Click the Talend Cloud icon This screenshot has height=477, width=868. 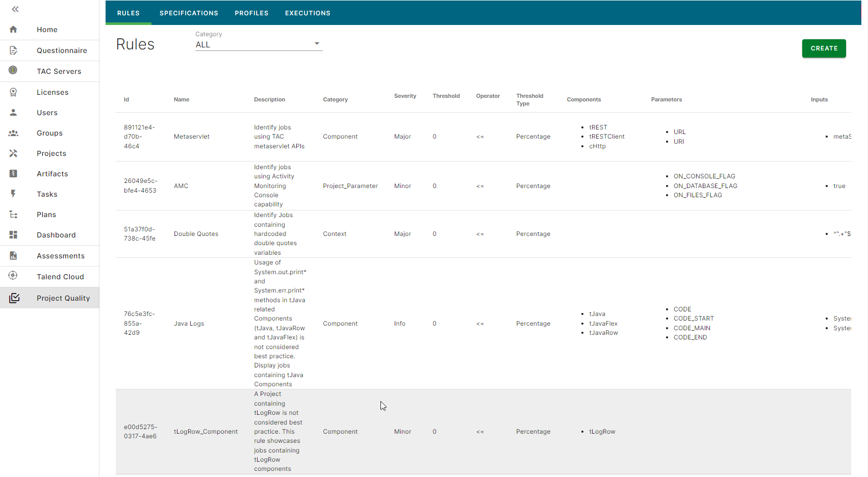(13, 276)
